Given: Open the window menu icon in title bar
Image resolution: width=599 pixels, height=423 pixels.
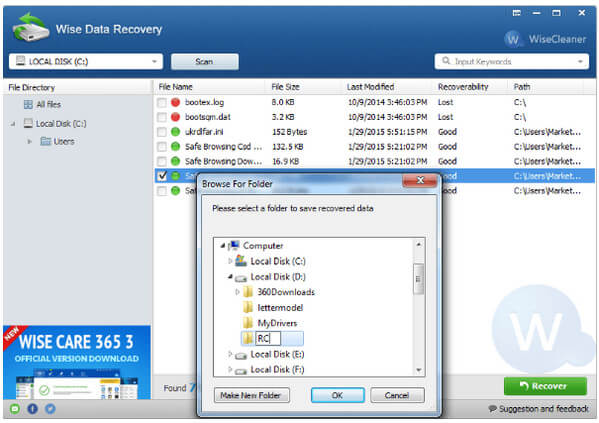Looking at the screenshot, I should 516,13.
